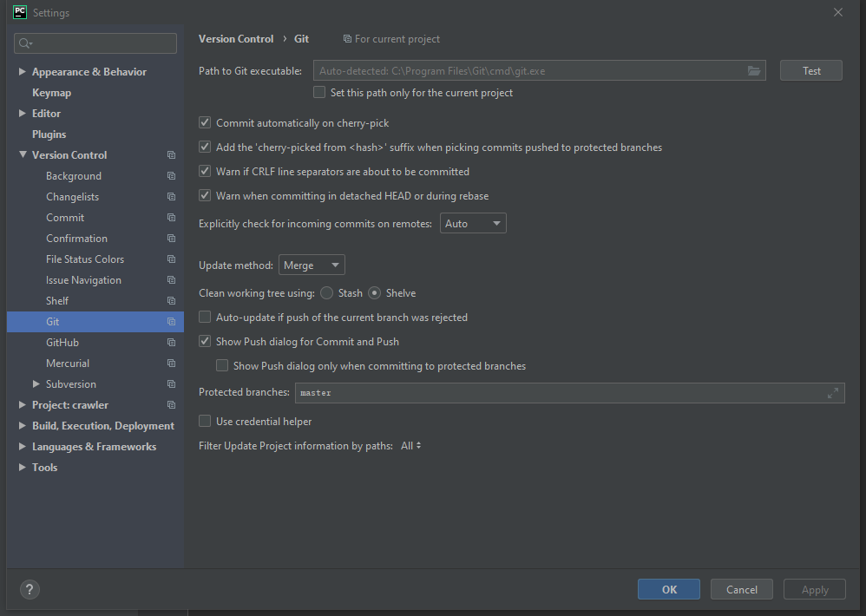
Task: Click the expand icon in Protected branches field
Action: 833,393
